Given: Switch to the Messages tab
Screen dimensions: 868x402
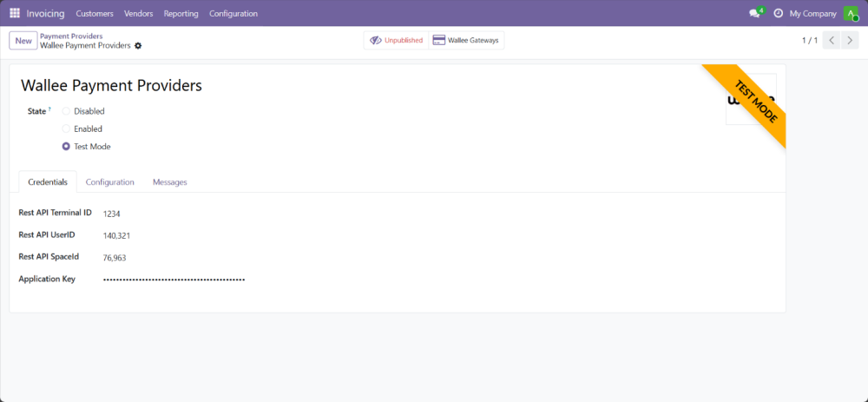Looking at the screenshot, I should point(169,182).
